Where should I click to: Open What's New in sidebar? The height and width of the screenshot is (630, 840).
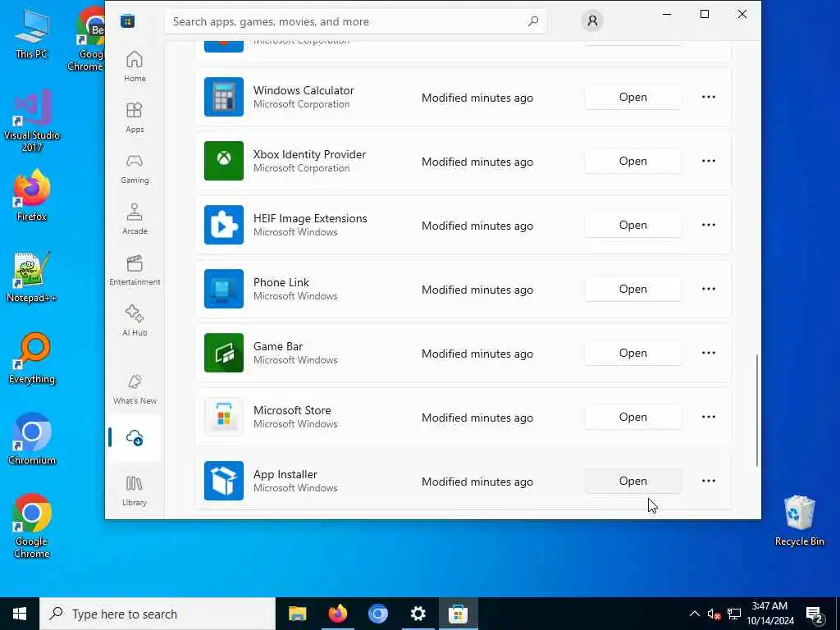(x=135, y=390)
